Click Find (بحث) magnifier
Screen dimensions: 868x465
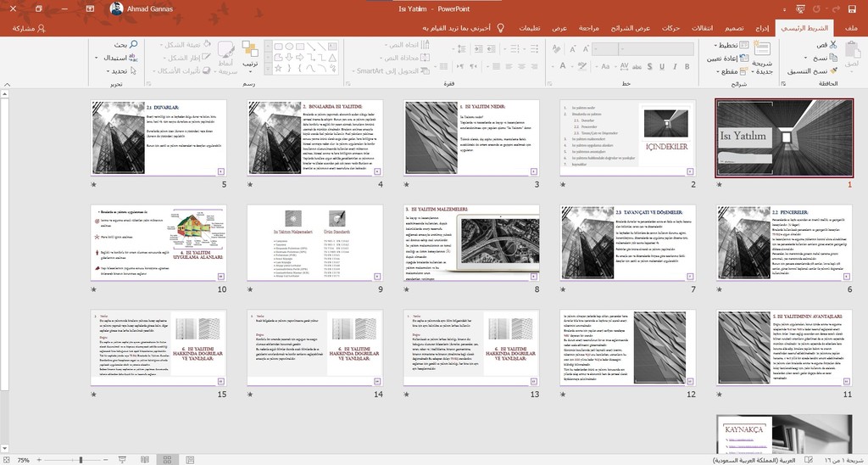(x=127, y=44)
